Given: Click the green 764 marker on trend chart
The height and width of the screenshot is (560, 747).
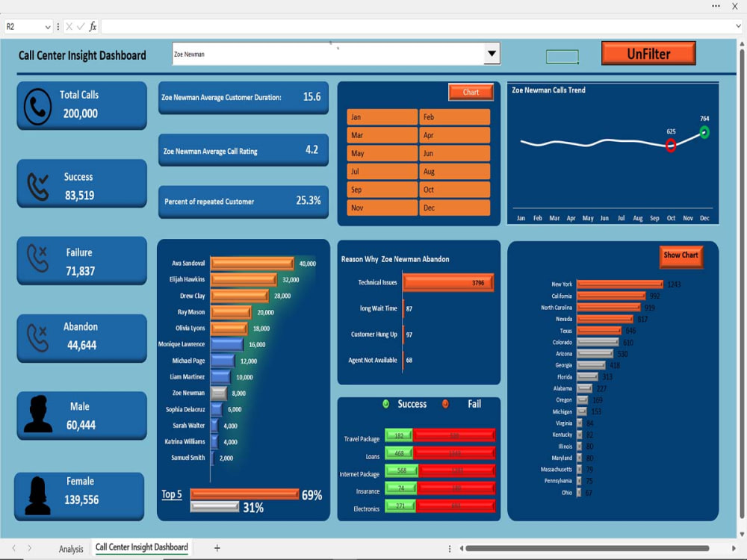Looking at the screenshot, I should click(704, 132).
